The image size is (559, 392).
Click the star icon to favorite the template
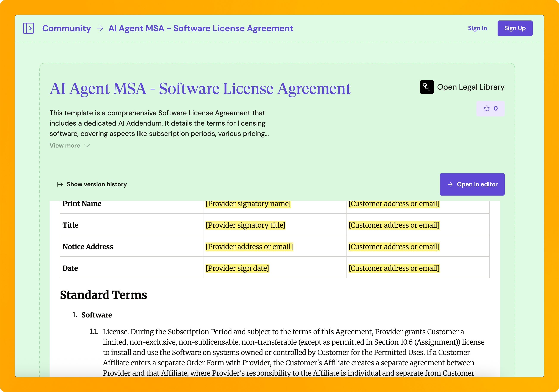pos(486,109)
